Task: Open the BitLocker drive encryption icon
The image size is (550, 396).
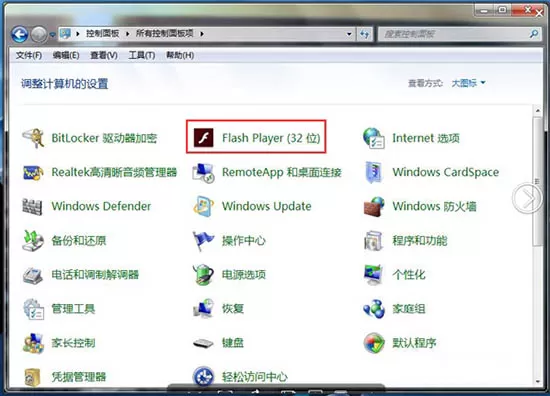Action: tap(33, 138)
